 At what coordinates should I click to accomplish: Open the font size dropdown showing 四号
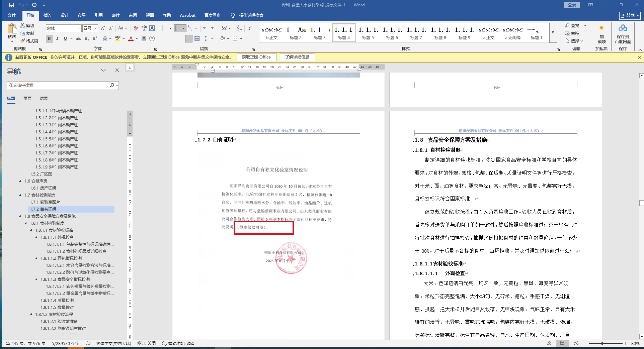pyautogui.click(x=95, y=28)
